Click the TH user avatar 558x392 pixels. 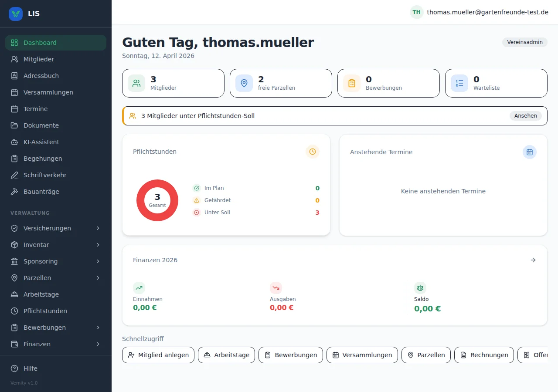(416, 12)
